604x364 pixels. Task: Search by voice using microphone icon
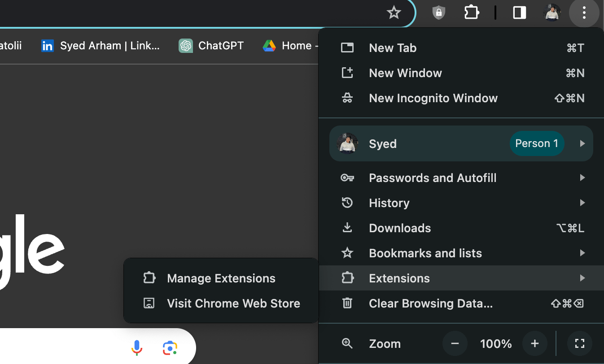[137, 347]
